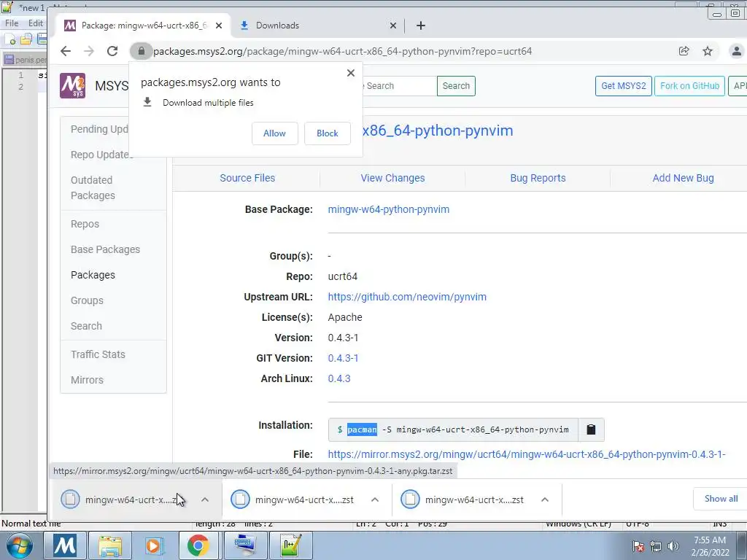Open GIT Version 0.4.3-1 link
The height and width of the screenshot is (560, 747).
343,358
